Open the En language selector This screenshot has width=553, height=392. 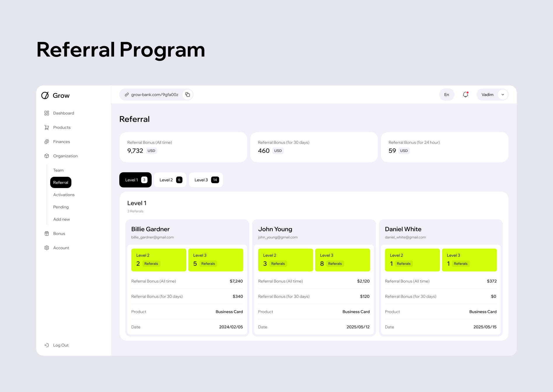point(447,94)
